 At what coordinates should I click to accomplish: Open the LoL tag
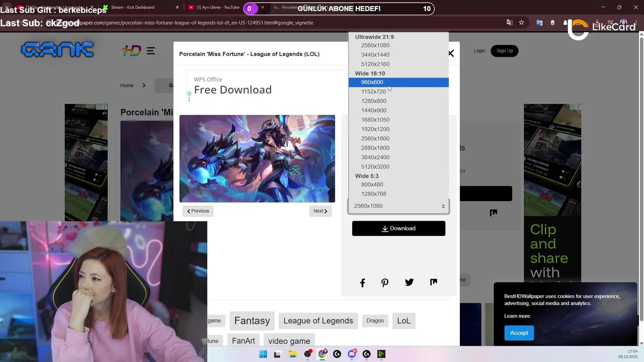pyautogui.click(x=404, y=321)
